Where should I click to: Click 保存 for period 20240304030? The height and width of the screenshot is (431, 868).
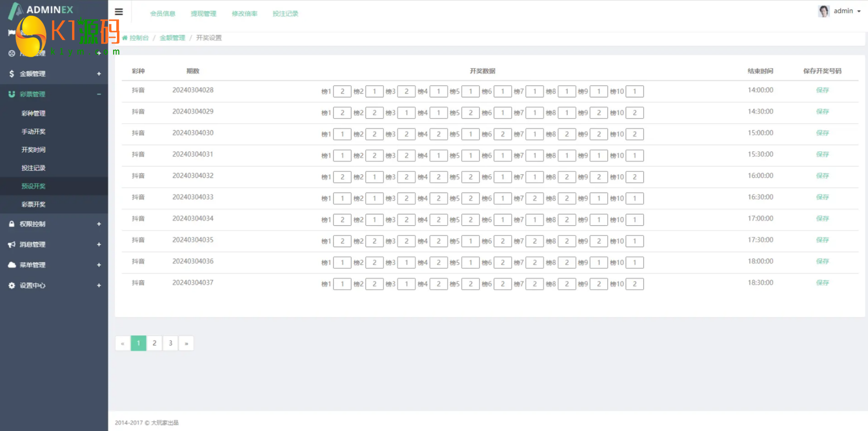point(822,133)
